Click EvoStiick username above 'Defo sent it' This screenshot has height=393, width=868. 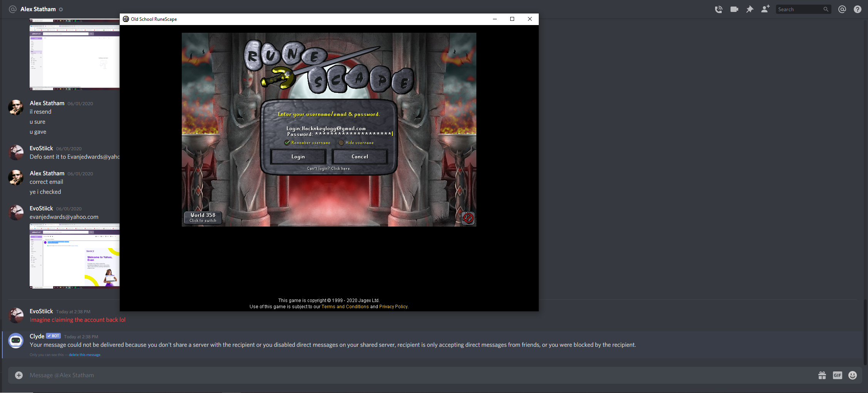point(41,148)
